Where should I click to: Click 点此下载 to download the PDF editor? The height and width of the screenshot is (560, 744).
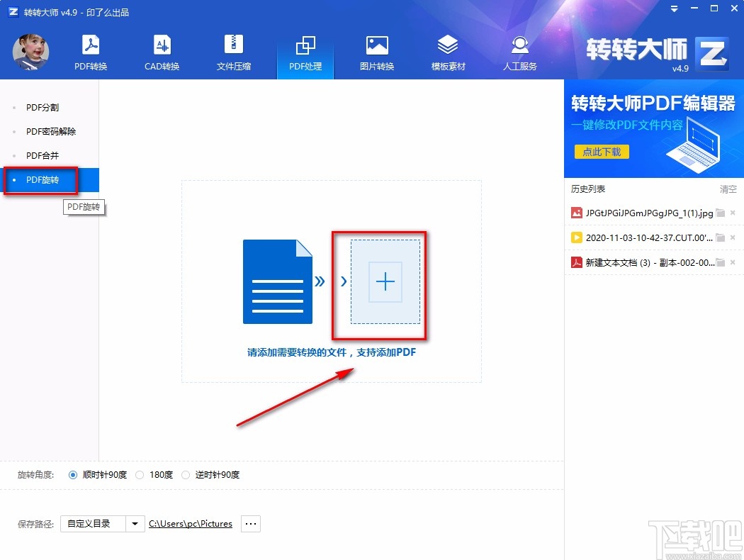pos(601,152)
